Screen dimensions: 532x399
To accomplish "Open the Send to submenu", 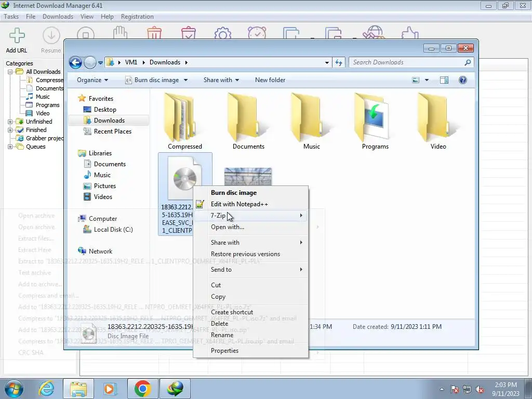I will click(251, 270).
